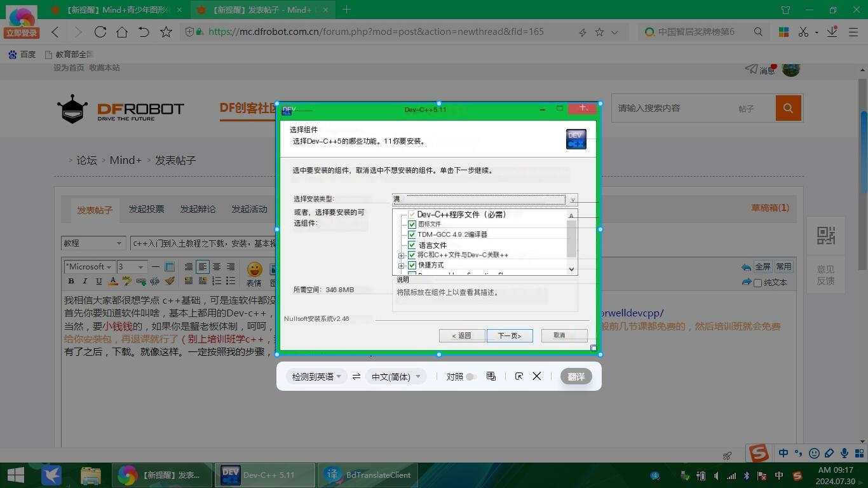Viewport: 868px width, 488px height.
Task: Open the Microsoft font family dropdown
Action: (89, 267)
